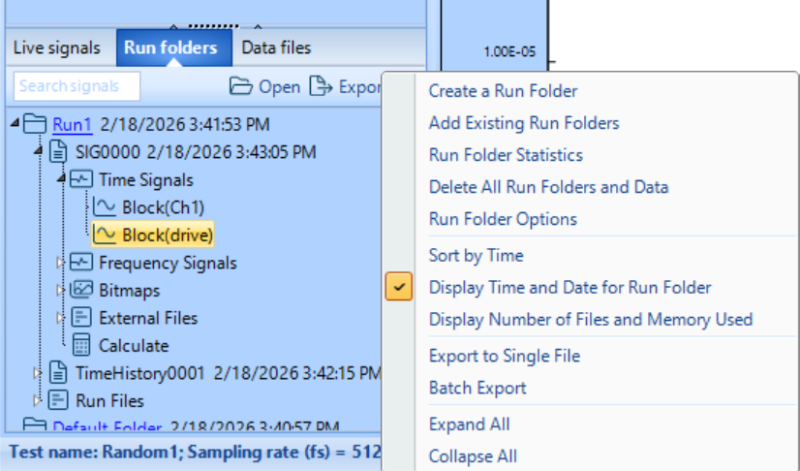This screenshot has height=471, width=800.
Task: Click the SIG0000 file icon
Action: (60, 152)
